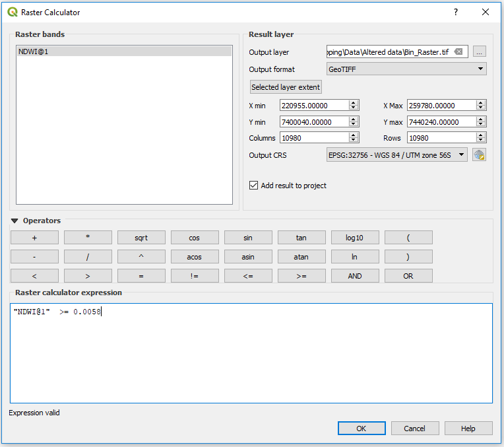Click OK to run the calculation
504x447 pixels.
coord(362,429)
